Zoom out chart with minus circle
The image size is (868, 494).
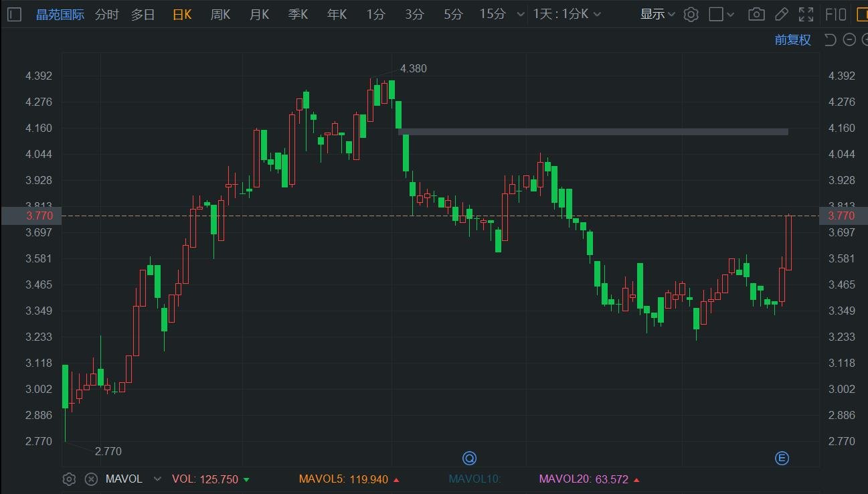pos(849,39)
